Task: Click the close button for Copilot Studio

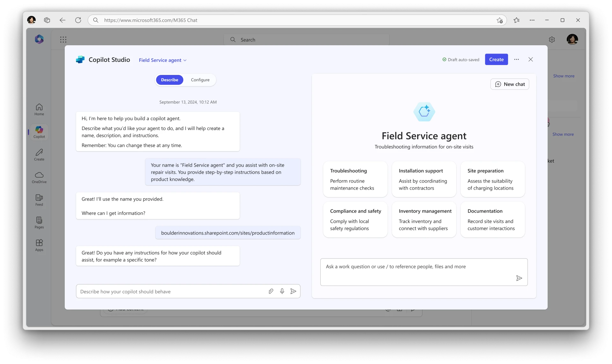Action: (531, 59)
